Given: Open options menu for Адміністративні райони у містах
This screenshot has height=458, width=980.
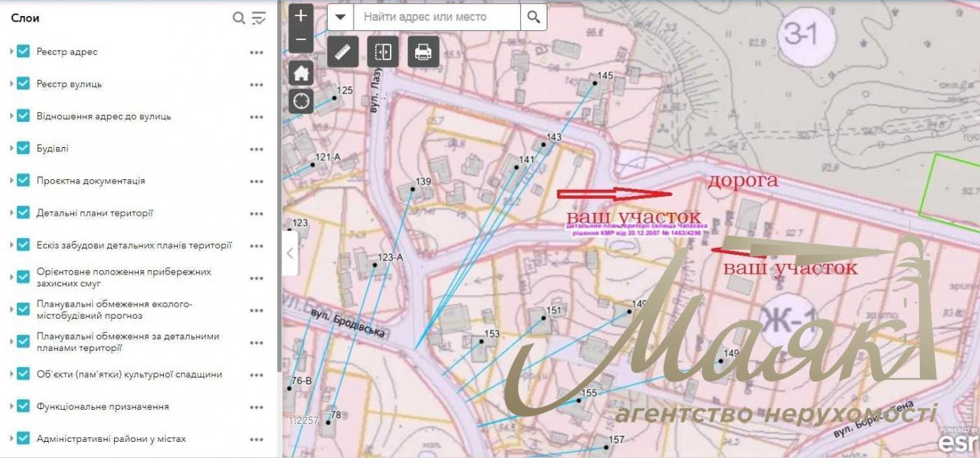Looking at the screenshot, I should [256, 439].
